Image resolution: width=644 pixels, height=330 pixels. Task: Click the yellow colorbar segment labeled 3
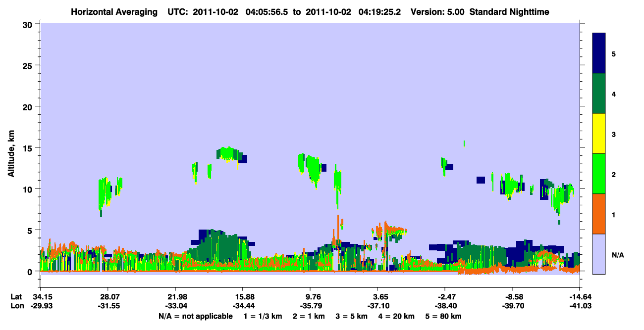click(599, 134)
